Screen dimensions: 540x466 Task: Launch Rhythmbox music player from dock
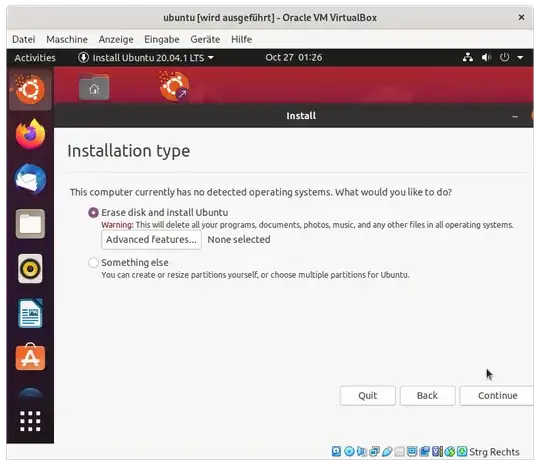30,269
